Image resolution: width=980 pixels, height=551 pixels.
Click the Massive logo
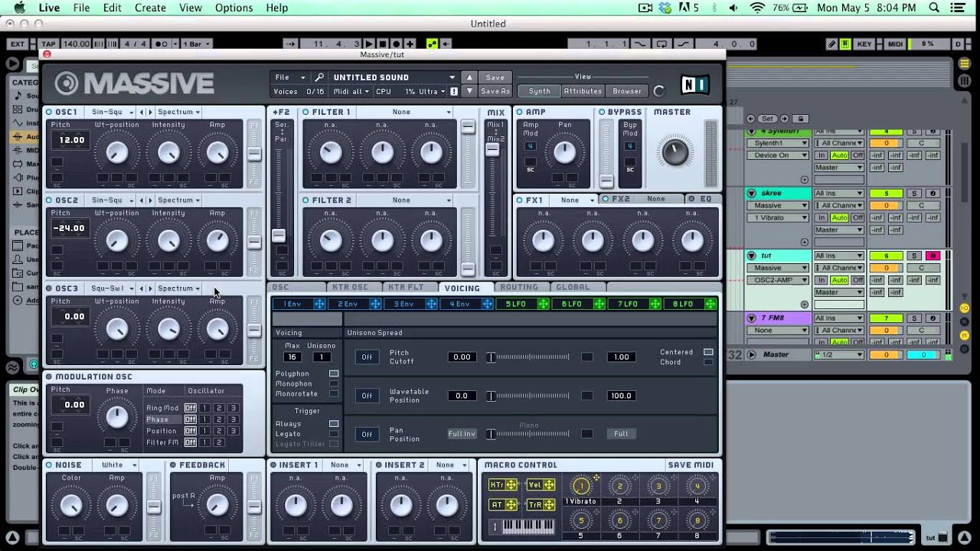135,83
